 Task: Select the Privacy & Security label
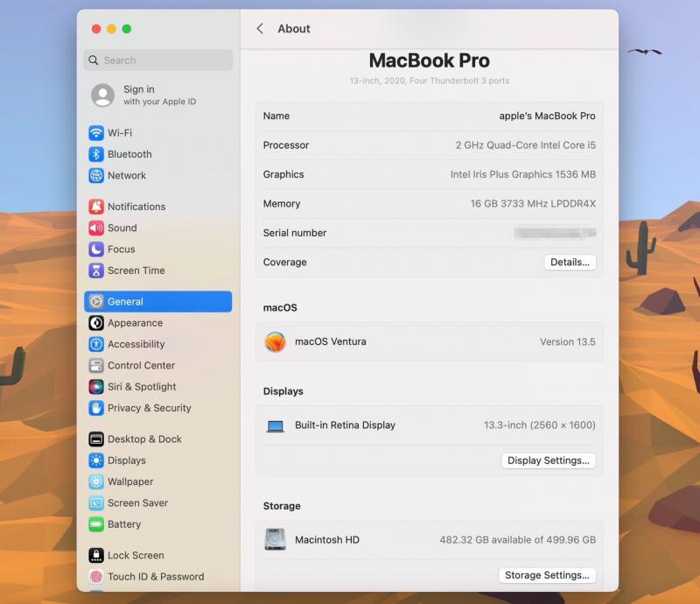pos(149,408)
